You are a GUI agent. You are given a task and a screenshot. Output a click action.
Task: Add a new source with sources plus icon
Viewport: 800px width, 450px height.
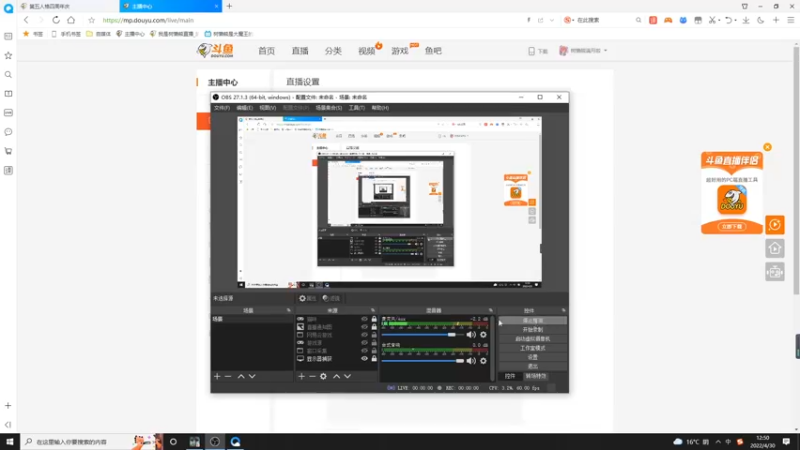coord(301,376)
